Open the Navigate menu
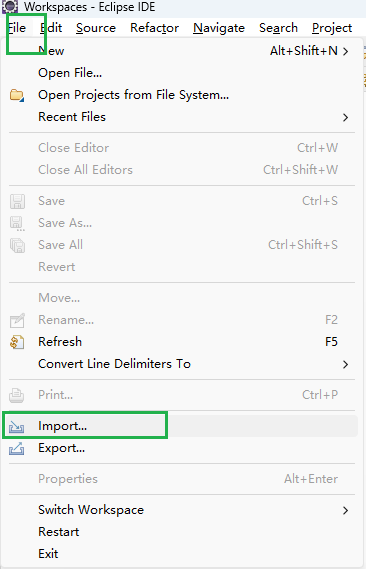366x569 pixels. (219, 28)
